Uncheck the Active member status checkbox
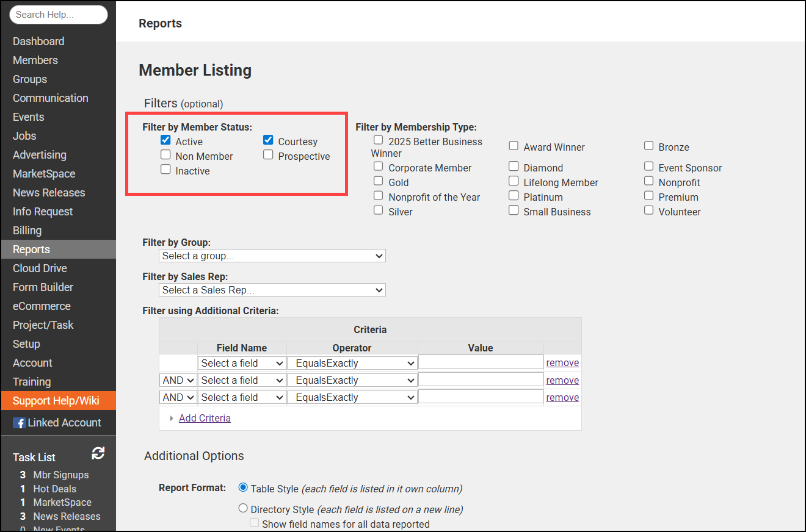806x532 pixels. click(x=165, y=141)
